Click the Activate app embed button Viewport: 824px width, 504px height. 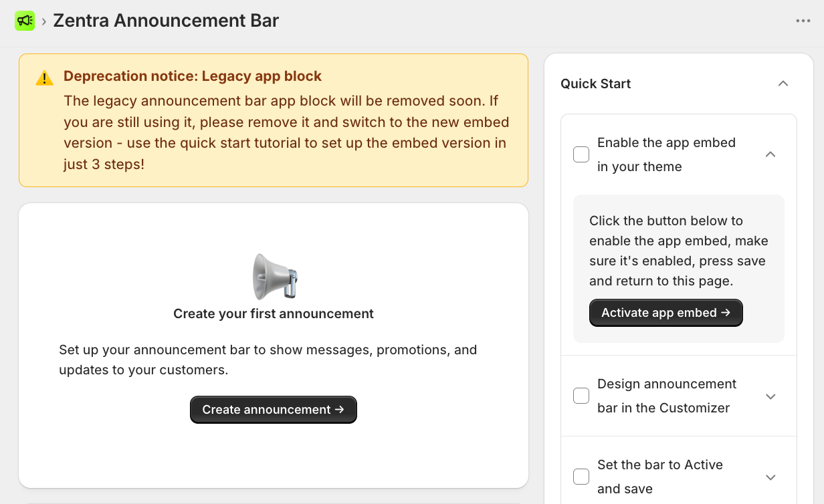pyautogui.click(x=666, y=313)
